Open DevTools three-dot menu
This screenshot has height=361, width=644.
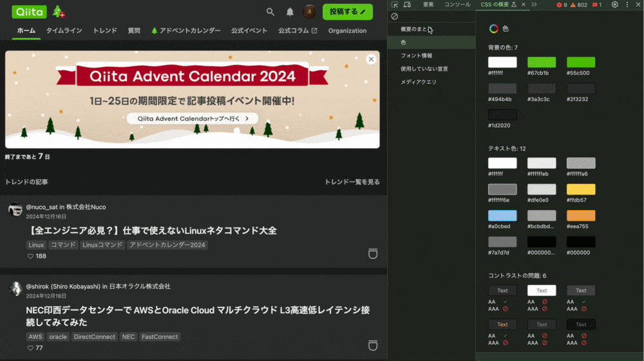pos(627,5)
